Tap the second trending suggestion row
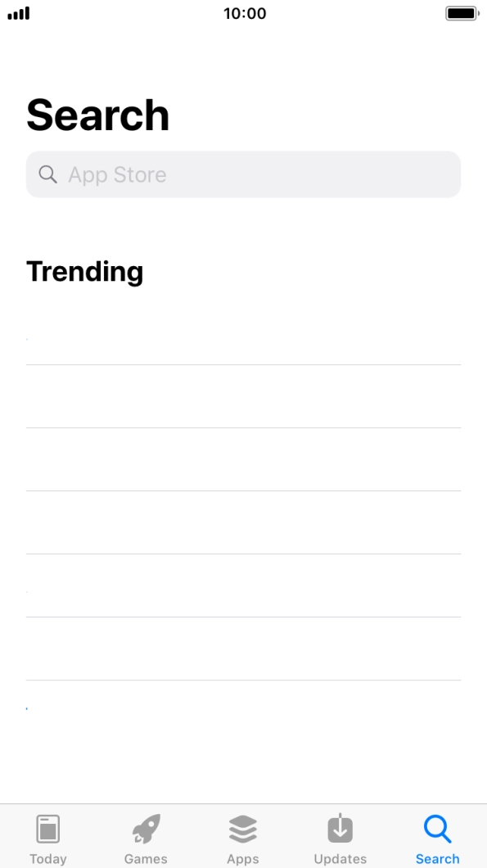 243,396
